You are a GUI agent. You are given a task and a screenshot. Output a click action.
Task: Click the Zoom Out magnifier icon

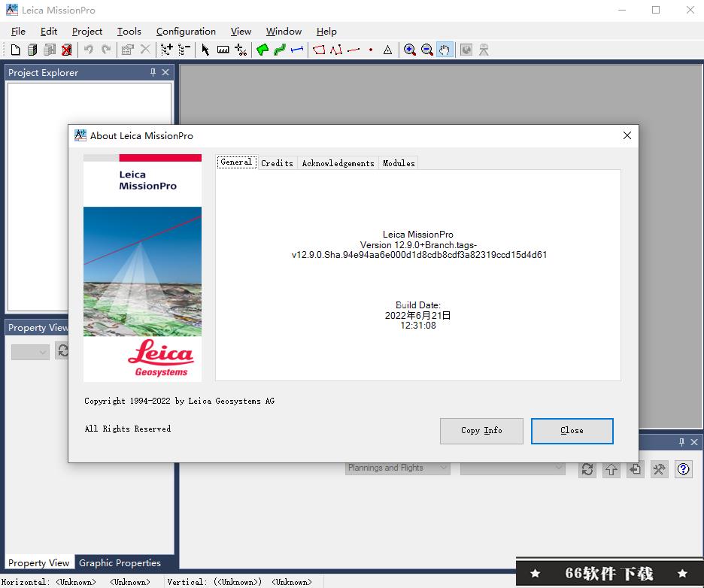(x=427, y=50)
